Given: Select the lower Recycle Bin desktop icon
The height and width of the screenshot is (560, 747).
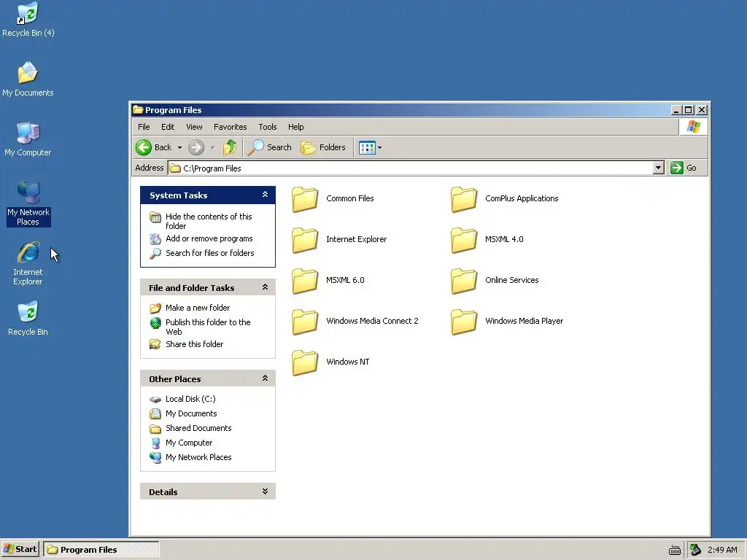Looking at the screenshot, I should [x=28, y=312].
